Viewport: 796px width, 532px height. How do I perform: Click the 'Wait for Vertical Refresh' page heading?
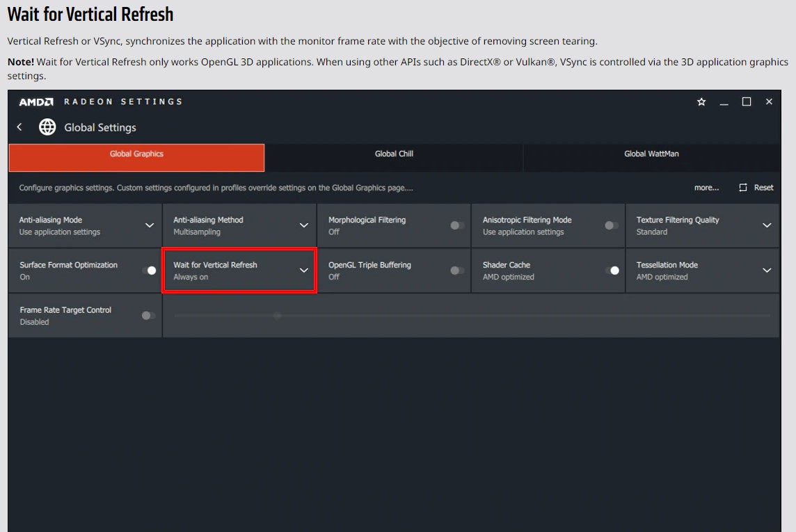tap(90, 14)
